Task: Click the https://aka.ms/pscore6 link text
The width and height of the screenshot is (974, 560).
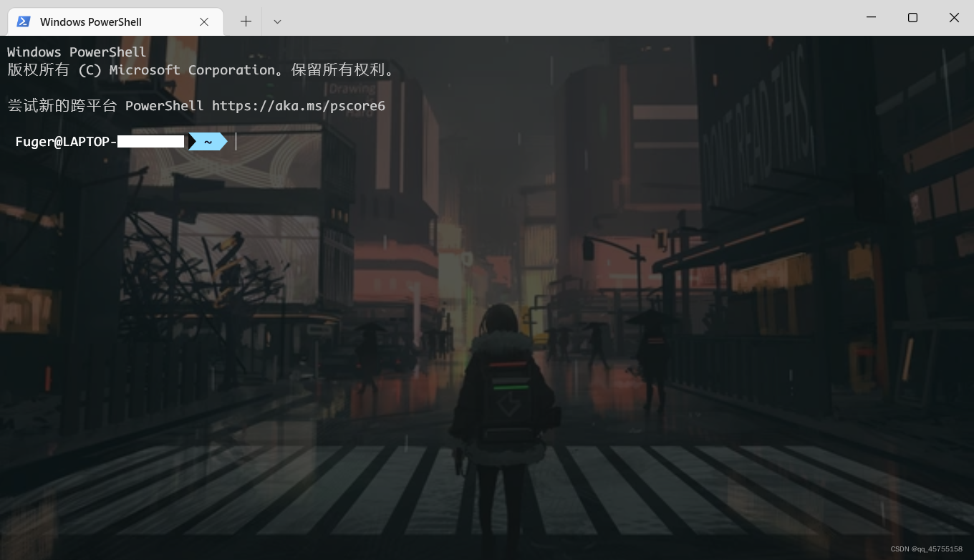Action: pos(299,106)
